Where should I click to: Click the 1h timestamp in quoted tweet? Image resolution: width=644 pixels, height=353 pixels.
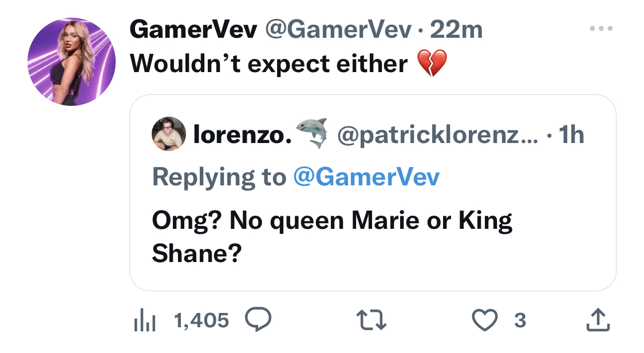click(x=571, y=134)
